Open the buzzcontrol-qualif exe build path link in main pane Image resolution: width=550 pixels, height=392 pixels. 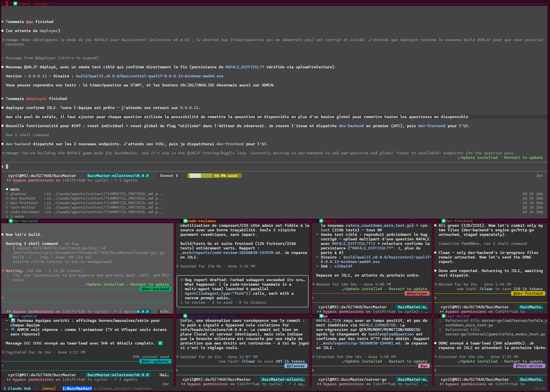150,76
